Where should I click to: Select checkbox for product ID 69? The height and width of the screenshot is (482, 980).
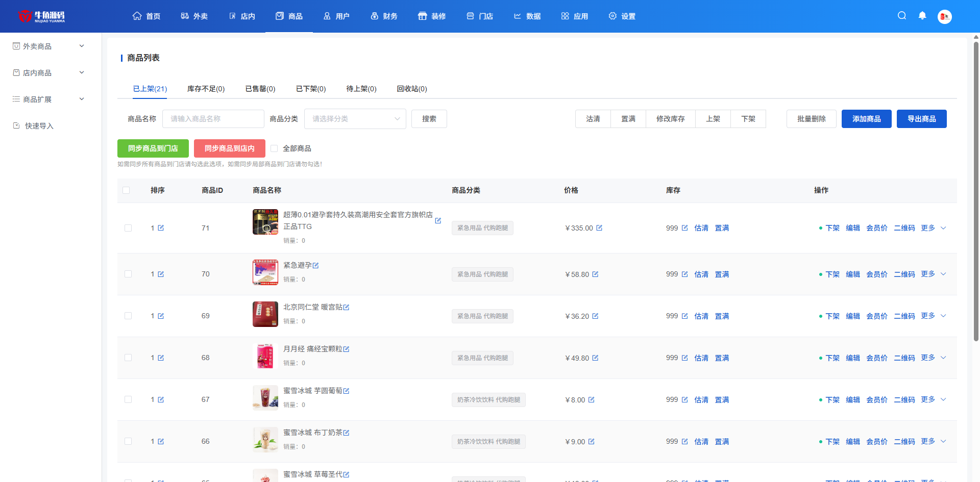(128, 316)
